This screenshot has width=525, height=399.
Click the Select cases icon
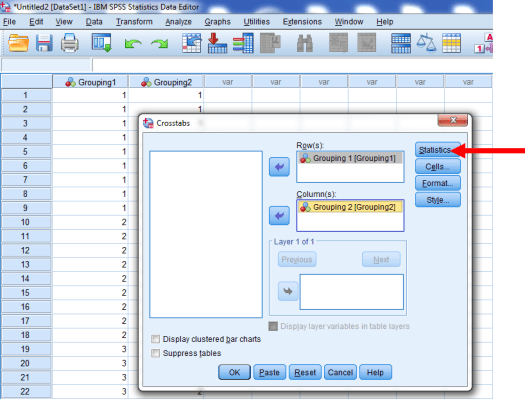point(451,43)
